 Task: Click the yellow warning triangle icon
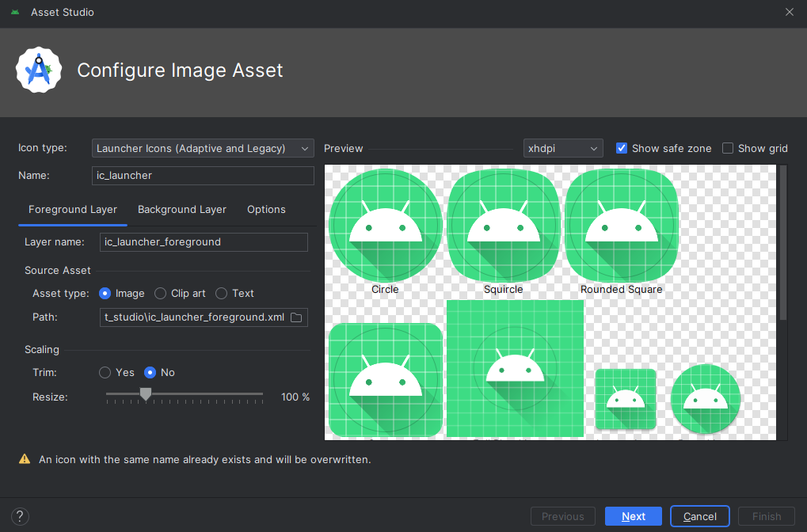click(25, 459)
